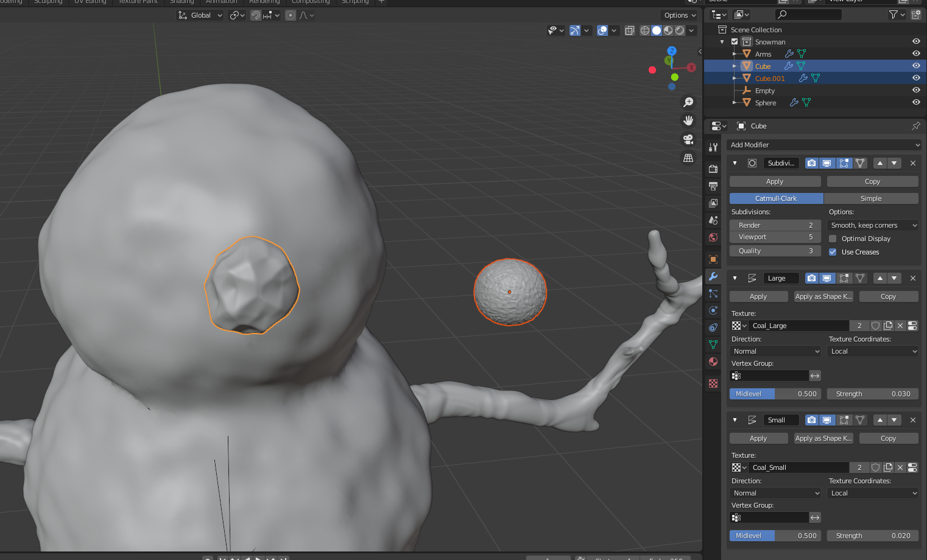Open the Physics properties tab icon
The image size is (927, 560).
point(713,310)
